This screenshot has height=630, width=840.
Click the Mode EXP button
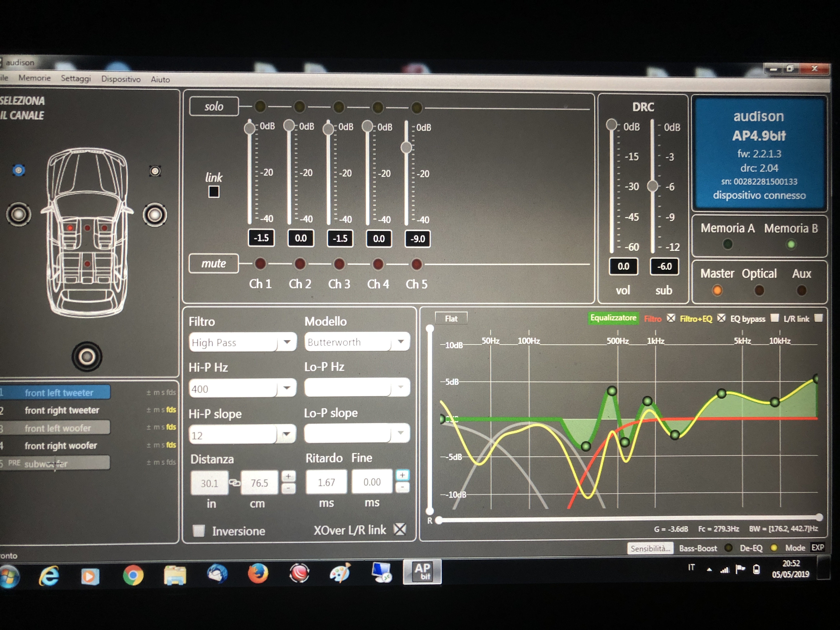817,547
